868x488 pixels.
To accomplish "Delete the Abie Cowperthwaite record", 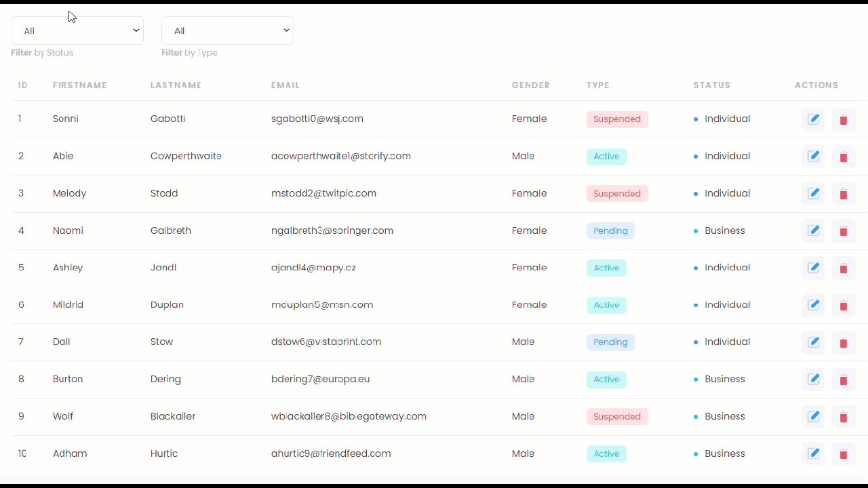I will [x=844, y=157].
